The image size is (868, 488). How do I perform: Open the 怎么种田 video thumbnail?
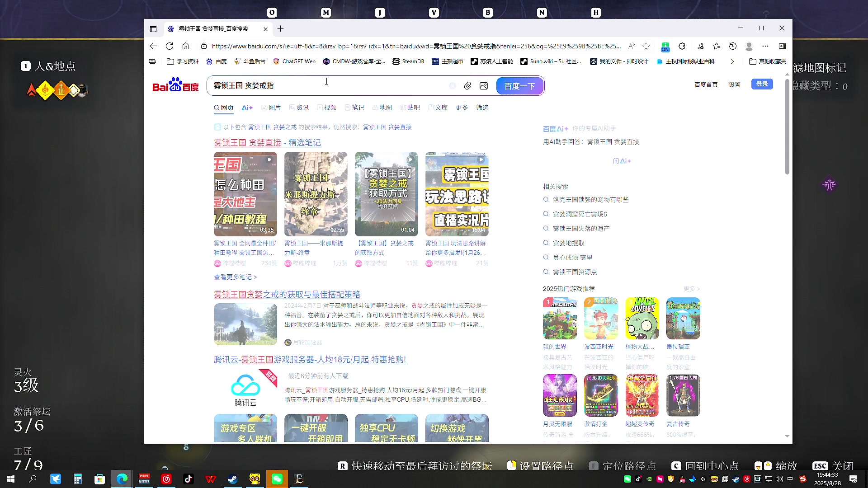(x=245, y=194)
